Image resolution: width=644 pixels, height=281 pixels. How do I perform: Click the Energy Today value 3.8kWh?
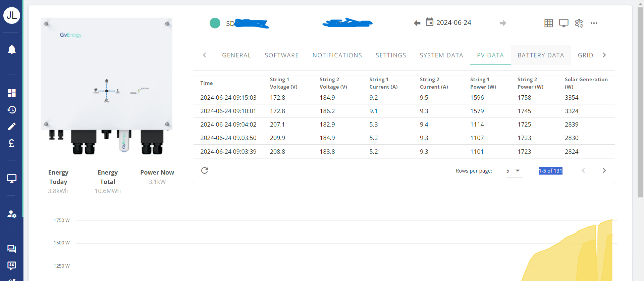pyautogui.click(x=58, y=191)
